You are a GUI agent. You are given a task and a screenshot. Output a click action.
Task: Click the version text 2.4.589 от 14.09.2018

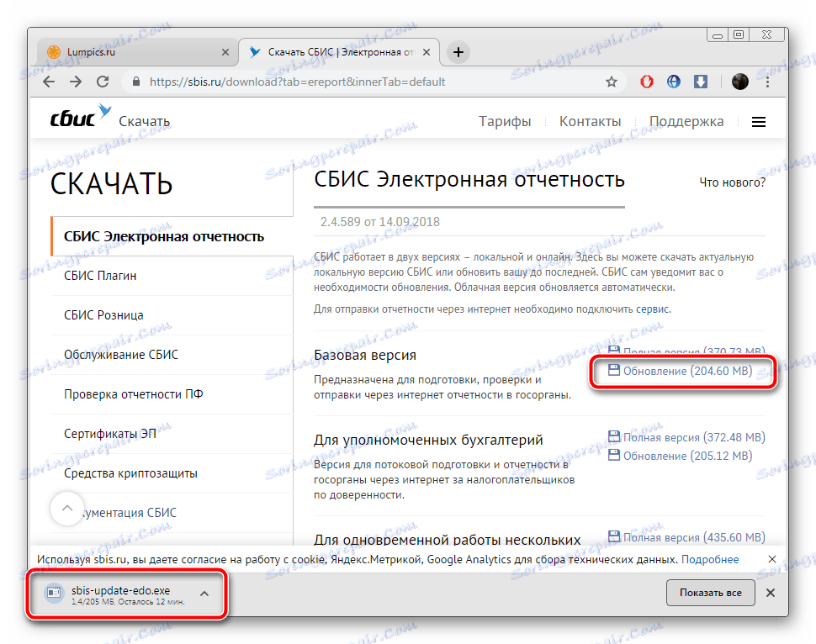[380, 222]
